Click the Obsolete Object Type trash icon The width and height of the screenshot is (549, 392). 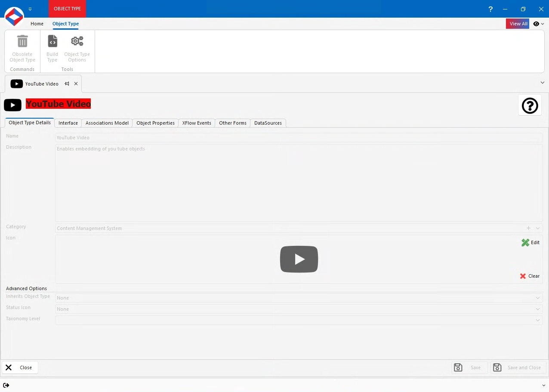pos(22,41)
